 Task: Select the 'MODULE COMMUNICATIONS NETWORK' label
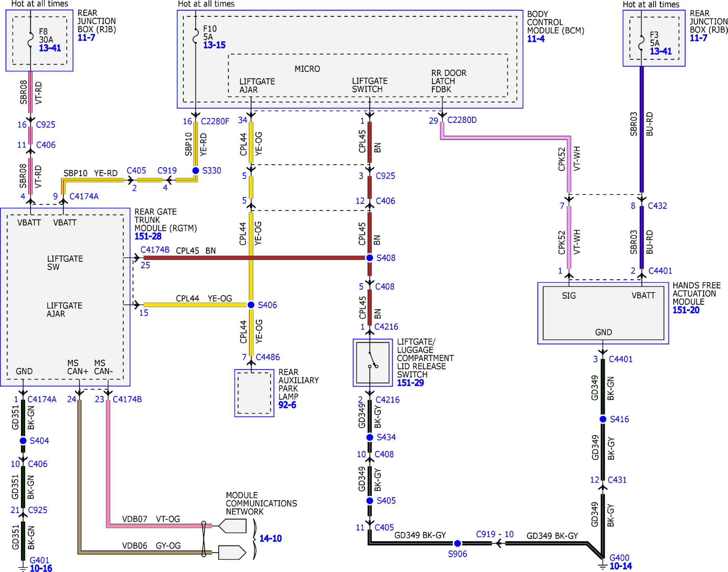(261, 503)
